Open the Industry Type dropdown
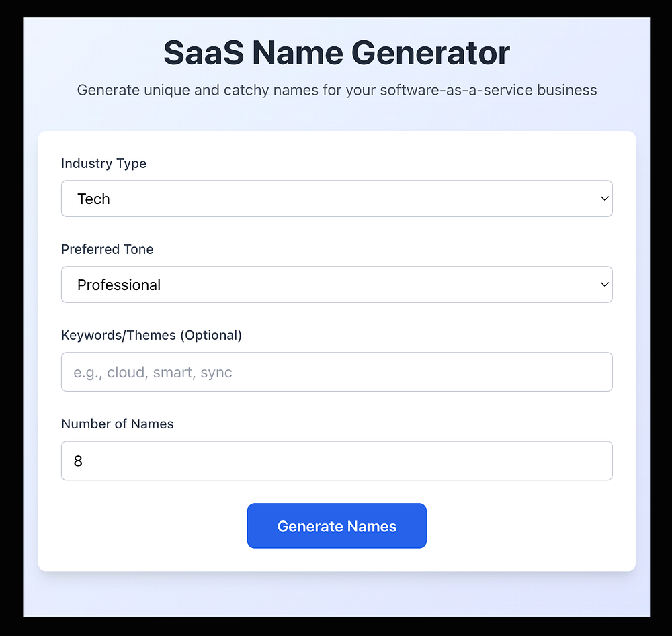The width and height of the screenshot is (672, 636). coord(336,199)
